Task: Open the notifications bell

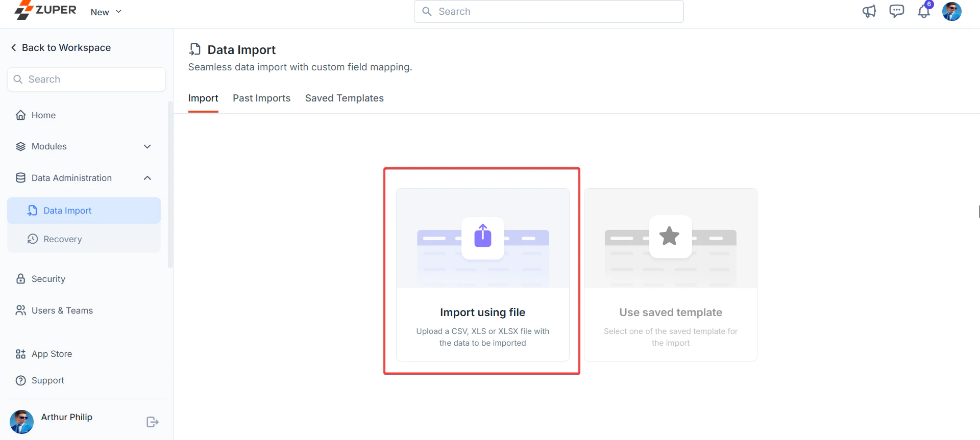Action: 924,11
